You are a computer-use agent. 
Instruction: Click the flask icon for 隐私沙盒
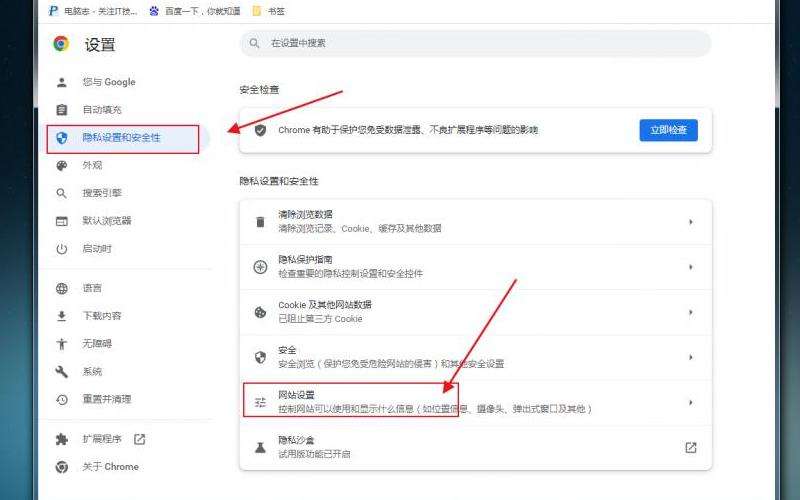260,447
